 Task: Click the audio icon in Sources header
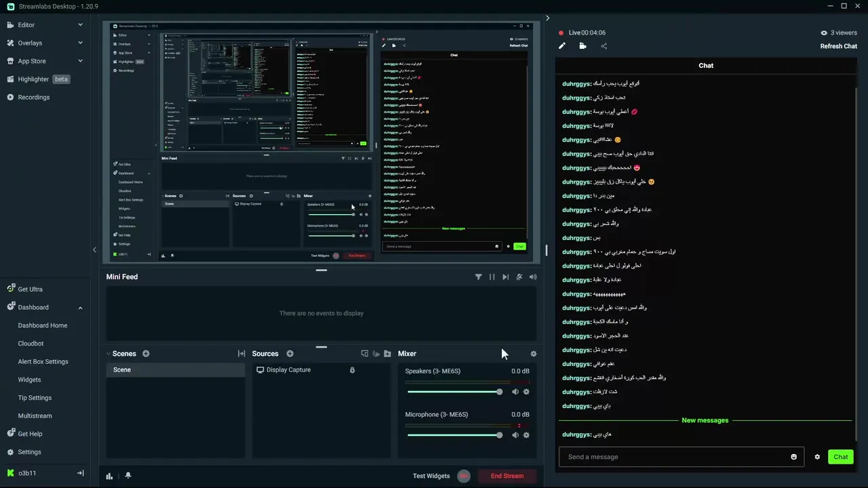[376, 354]
